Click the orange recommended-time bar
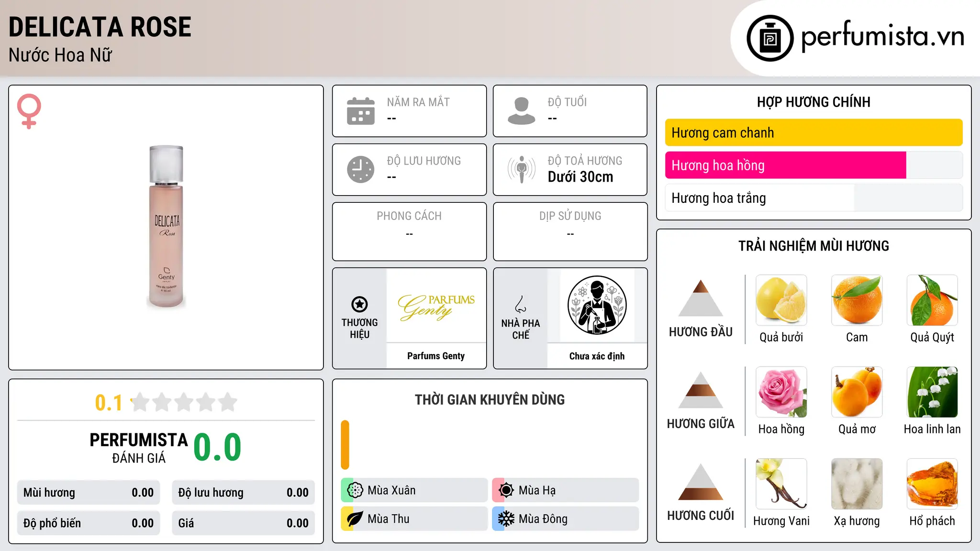Image resolution: width=980 pixels, height=551 pixels. [345, 445]
